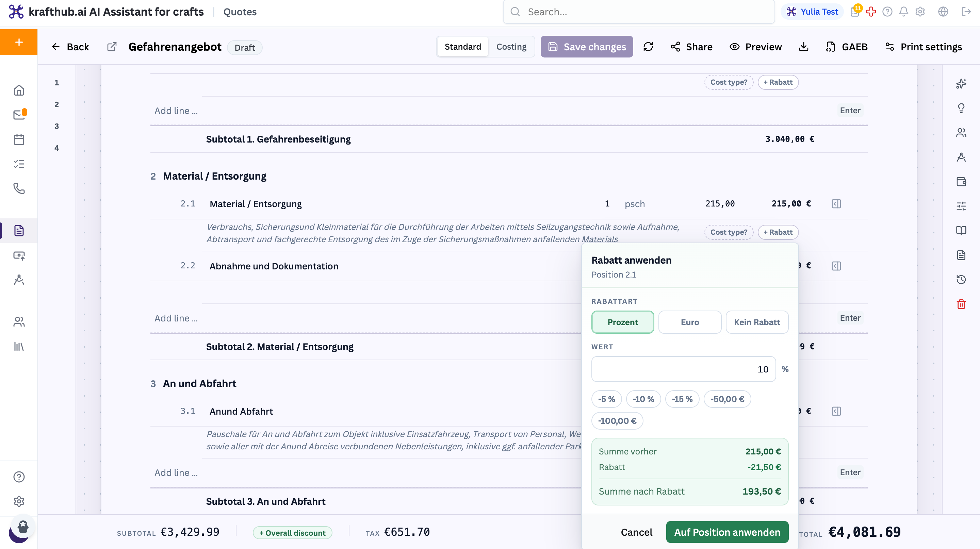This screenshot has width=980, height=549.
Task: Click Auf Position anwenden button
Action: 727,532
